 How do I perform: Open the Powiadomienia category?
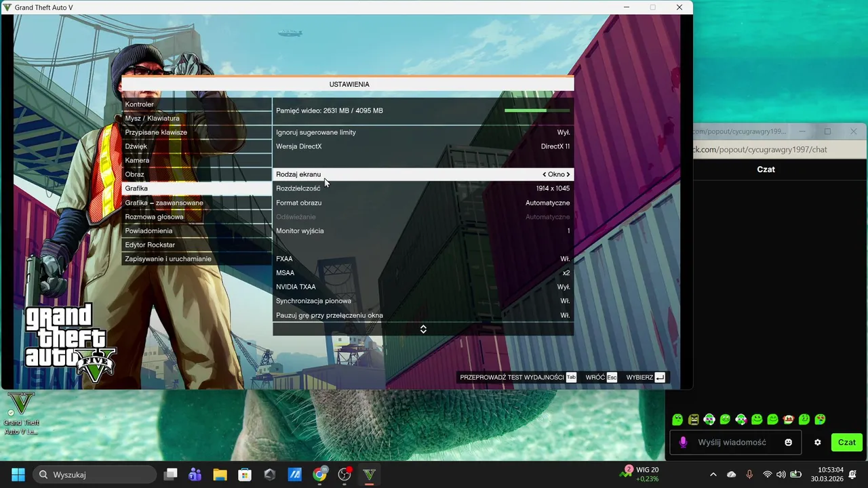point(197,230)
